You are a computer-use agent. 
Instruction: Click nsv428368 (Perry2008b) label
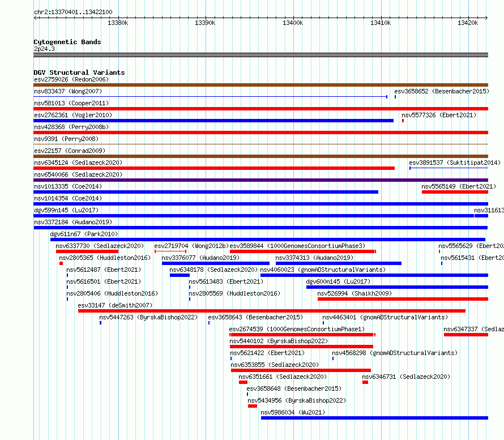click(71, 127)
